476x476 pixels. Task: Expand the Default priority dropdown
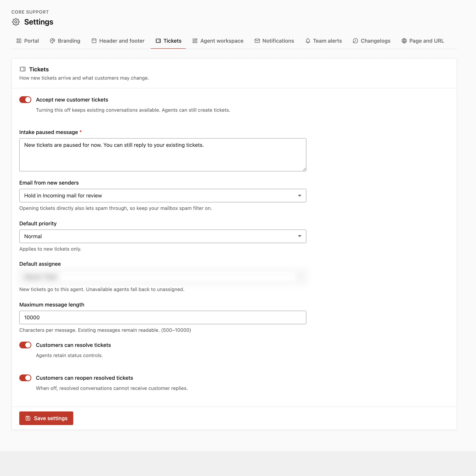163,236
